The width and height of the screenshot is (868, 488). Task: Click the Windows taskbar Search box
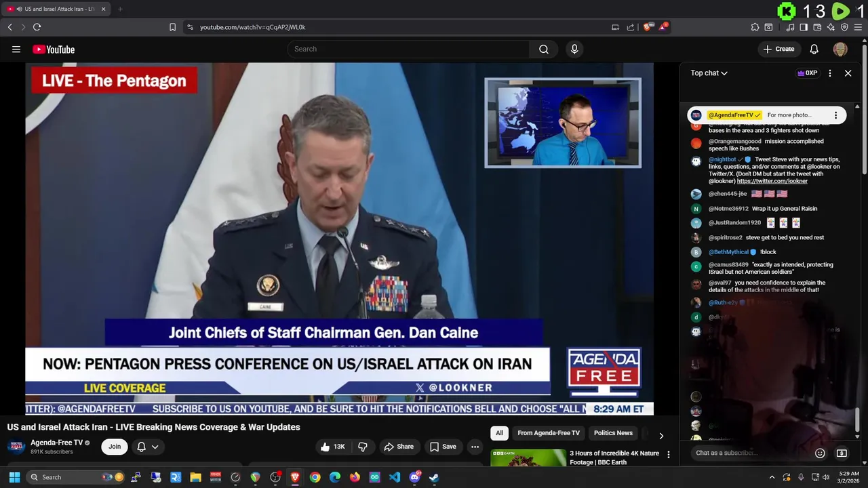click(76, 477)
